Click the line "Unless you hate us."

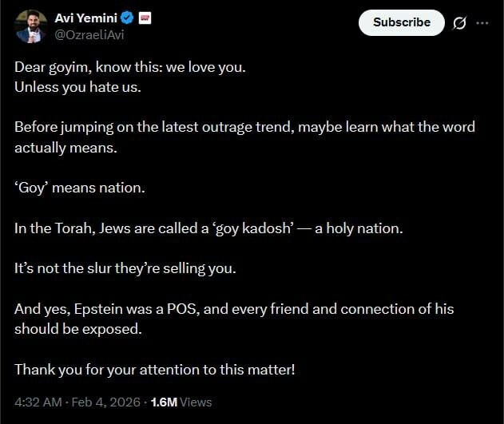coord(77,86)
